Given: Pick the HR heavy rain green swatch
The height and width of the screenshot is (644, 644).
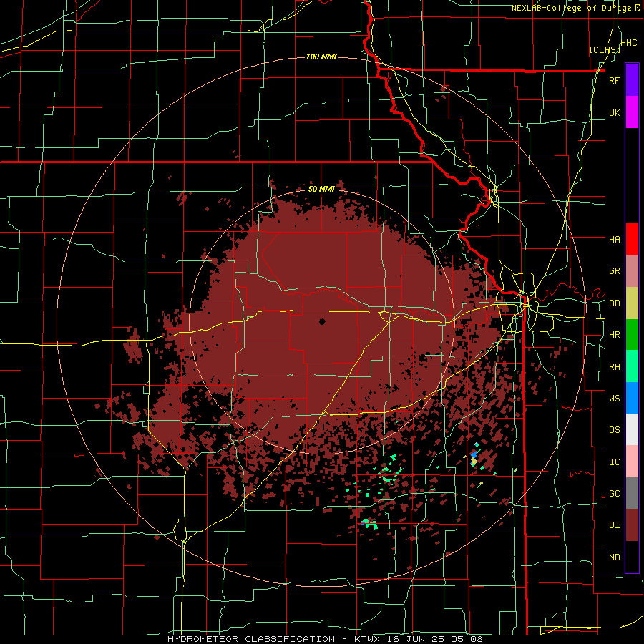Looking at the screenshot, I should (632, 335).
